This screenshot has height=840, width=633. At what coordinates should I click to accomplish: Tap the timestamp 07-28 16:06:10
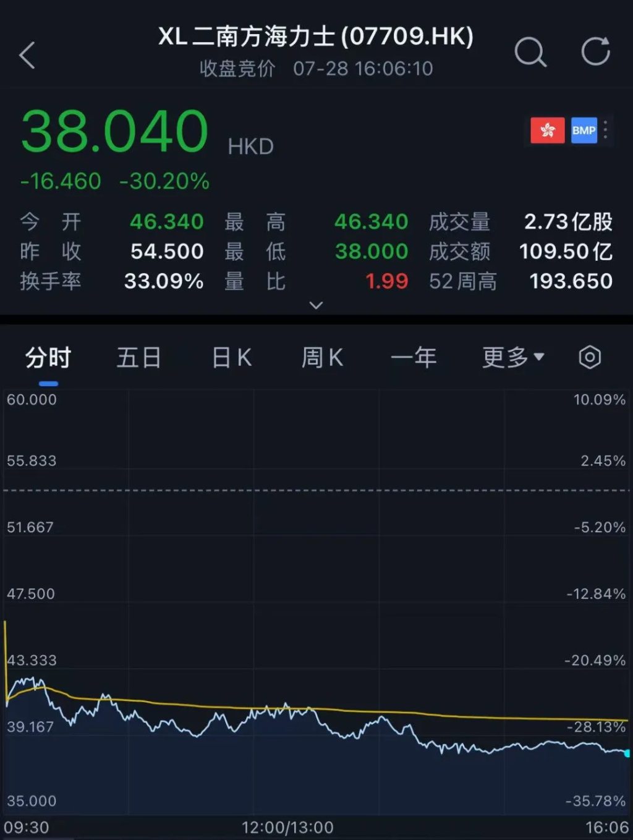[363, 68]
